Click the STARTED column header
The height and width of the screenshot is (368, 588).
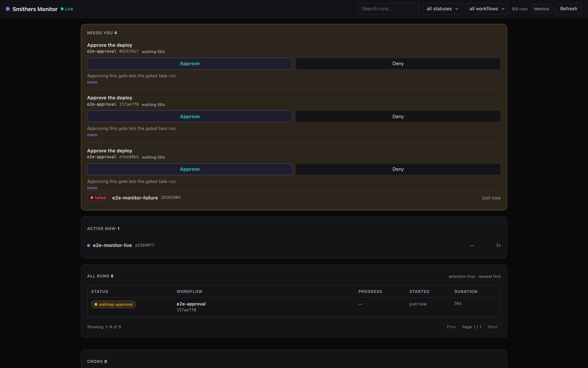point(419,292)
